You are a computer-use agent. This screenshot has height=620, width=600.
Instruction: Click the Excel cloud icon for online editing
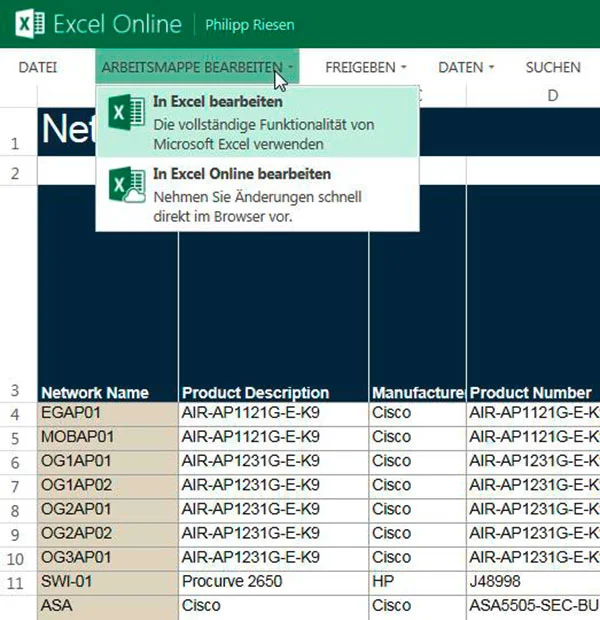click(127, 185)
